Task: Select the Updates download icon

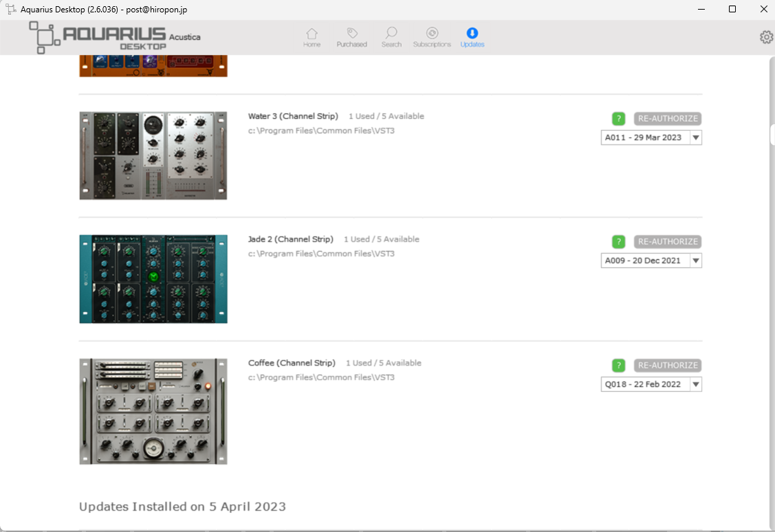Action: point(472,34)
